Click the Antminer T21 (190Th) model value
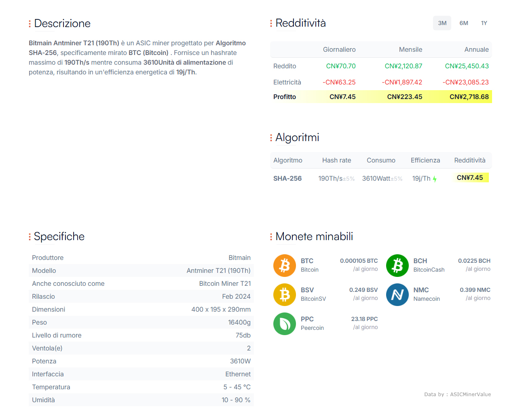The width and height of the screenshot is (524, 420). 218,271
